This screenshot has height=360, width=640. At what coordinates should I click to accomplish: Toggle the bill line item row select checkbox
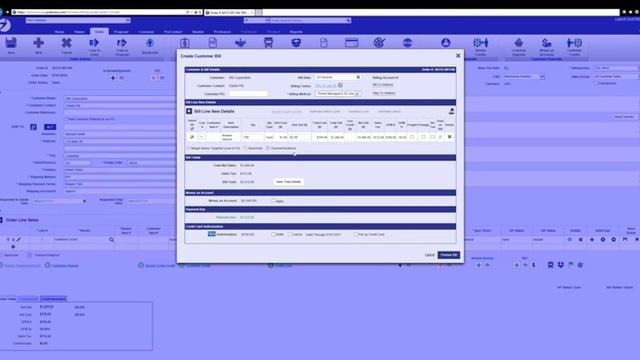(192, 137)
